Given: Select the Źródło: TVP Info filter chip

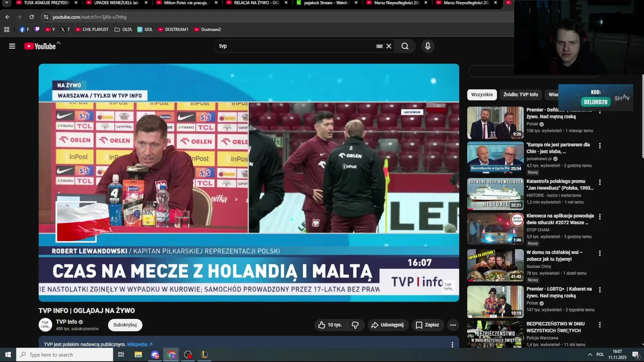Looking at the screenshot, I should (521, 95).
